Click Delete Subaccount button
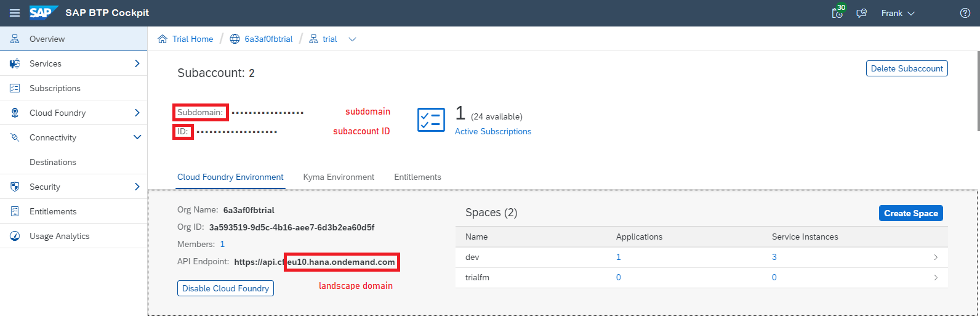The height and width of the screenshot is (316, 980). tap(907, 68)
